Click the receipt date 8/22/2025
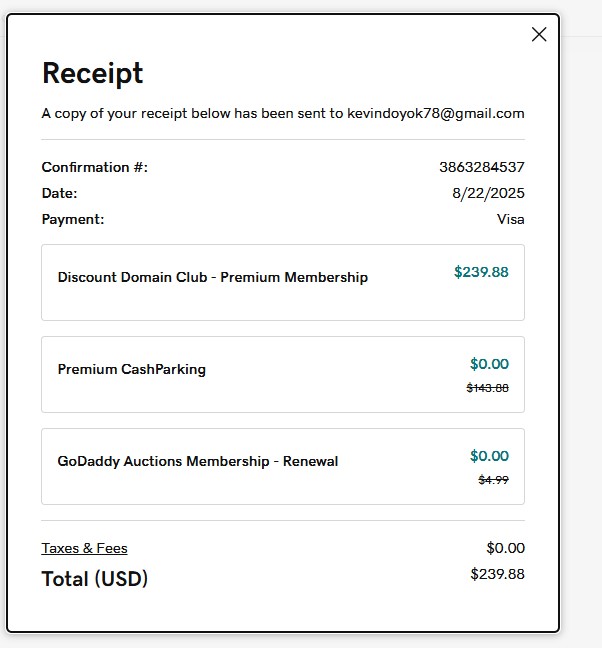The width and height of the screenshot is (602, 648). pyautogui.click(x=488, y=193)
